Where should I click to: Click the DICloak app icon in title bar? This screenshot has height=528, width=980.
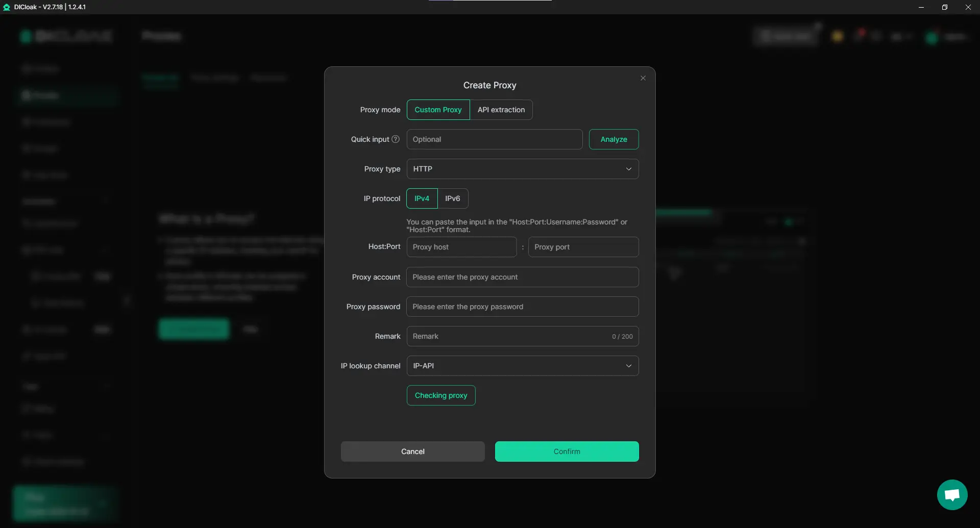tap(7, 7)
